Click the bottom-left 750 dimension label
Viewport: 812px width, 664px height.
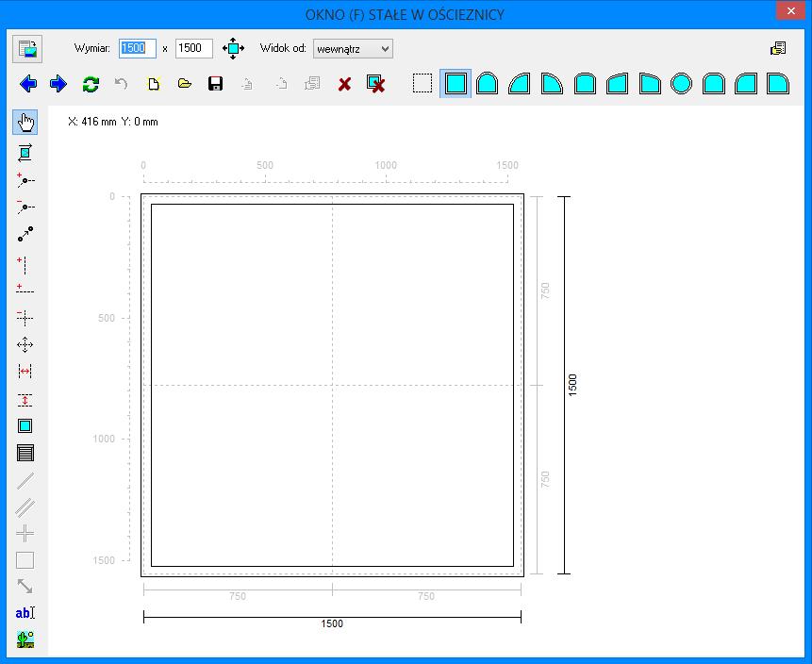(x=238, y=596)
